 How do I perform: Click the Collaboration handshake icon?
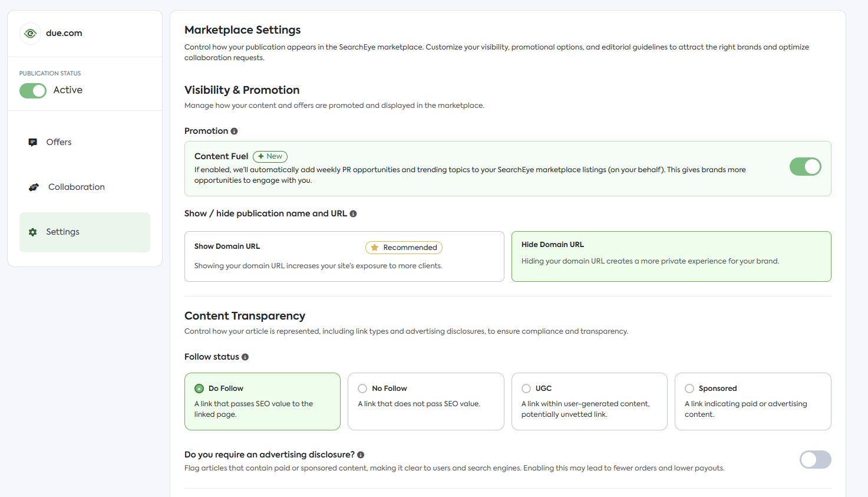pyautogui.click(x=34, y=187)
